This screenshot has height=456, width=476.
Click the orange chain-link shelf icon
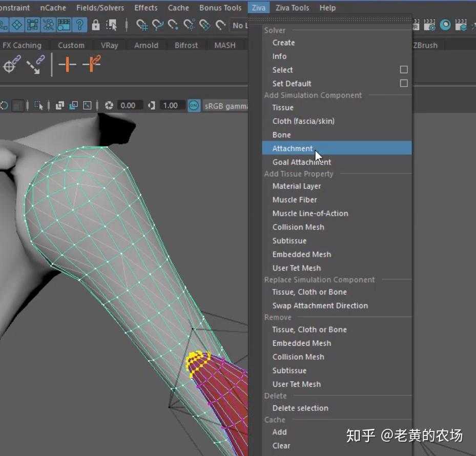point(92,64)
